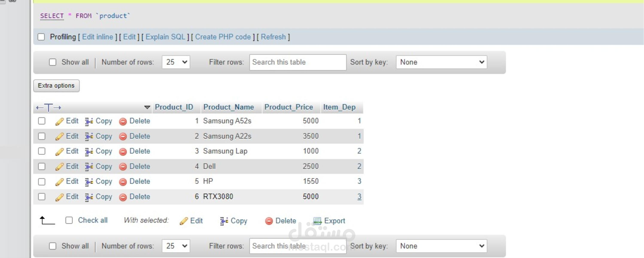Sort by Product_Name column header
The image size is (644, 258).
(x=228, y=107)
